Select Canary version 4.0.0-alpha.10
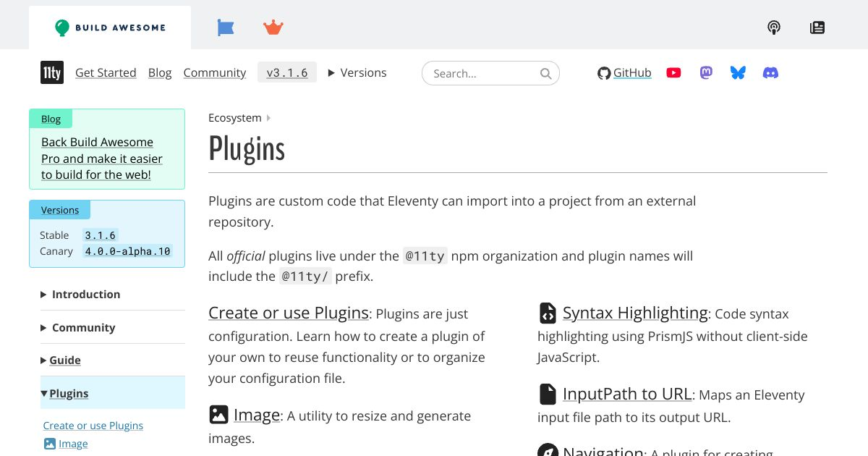The height and width of the screenshot is (456, 868). 127,251
